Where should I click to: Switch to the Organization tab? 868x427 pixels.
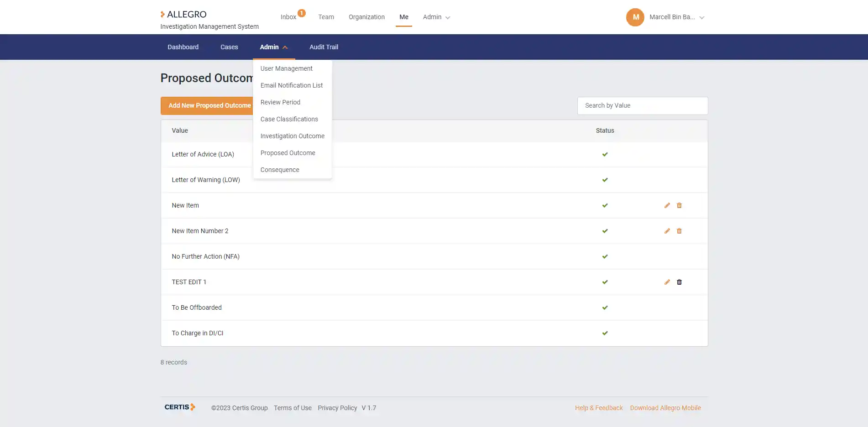[366, 17]
